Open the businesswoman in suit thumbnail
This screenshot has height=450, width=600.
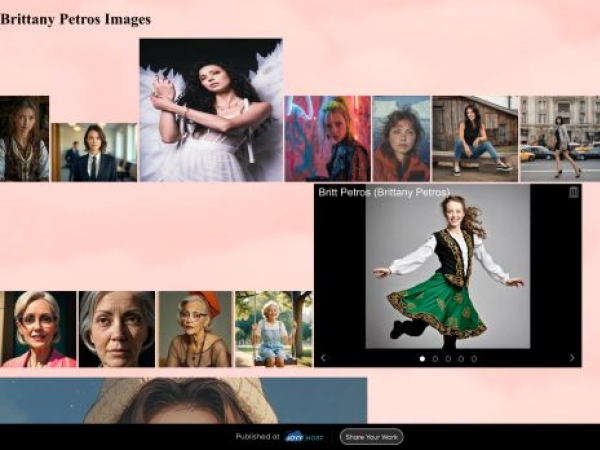coord(94,152)
